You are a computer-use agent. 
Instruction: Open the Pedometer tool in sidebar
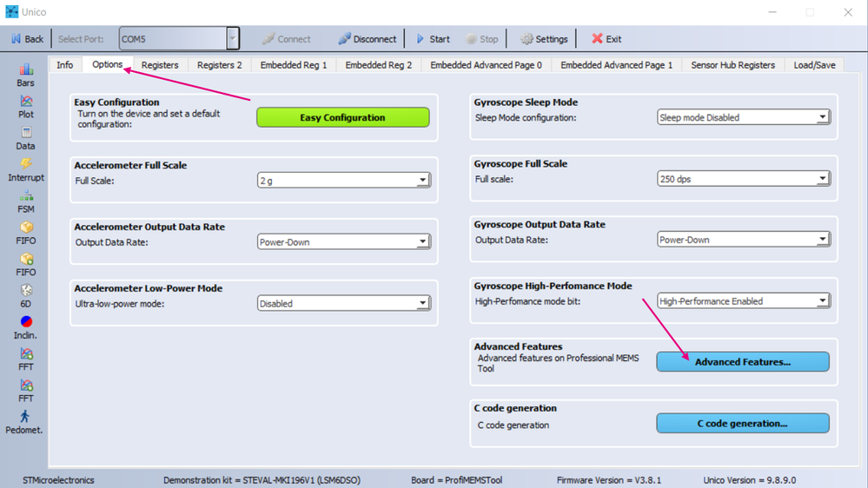point(24,422)
